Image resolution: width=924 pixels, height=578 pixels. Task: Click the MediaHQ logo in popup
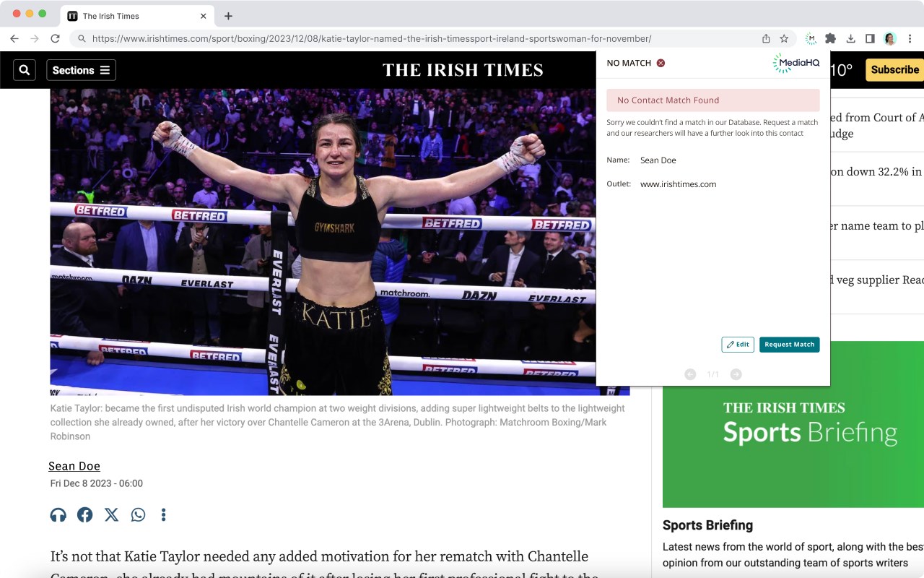pyautogui.click(x=796, y=63)
